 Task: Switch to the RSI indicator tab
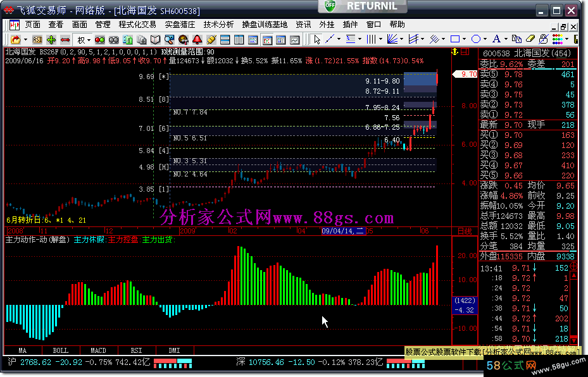(x=137, y=350)
